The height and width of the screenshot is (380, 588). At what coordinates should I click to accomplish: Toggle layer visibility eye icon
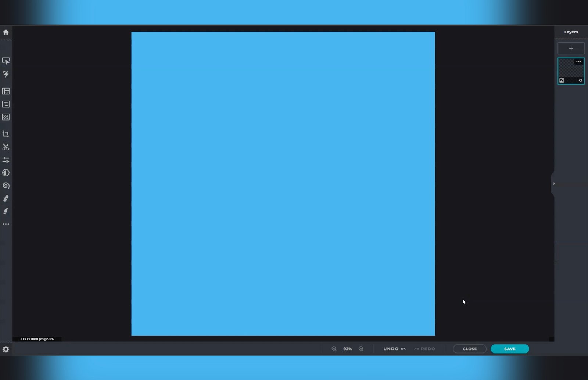tap(581, 80)
